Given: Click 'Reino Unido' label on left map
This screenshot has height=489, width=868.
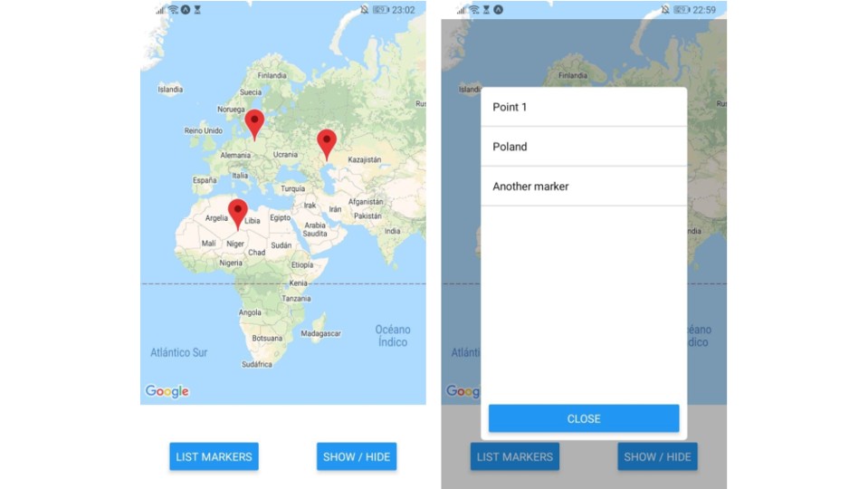Looking at the screenshot, I should [x=203, y=130].
